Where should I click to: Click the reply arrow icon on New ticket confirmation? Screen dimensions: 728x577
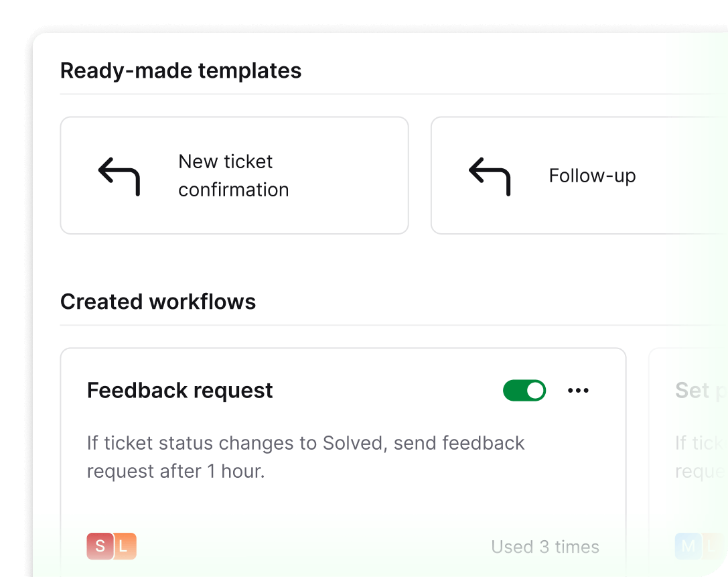point(119,176)
